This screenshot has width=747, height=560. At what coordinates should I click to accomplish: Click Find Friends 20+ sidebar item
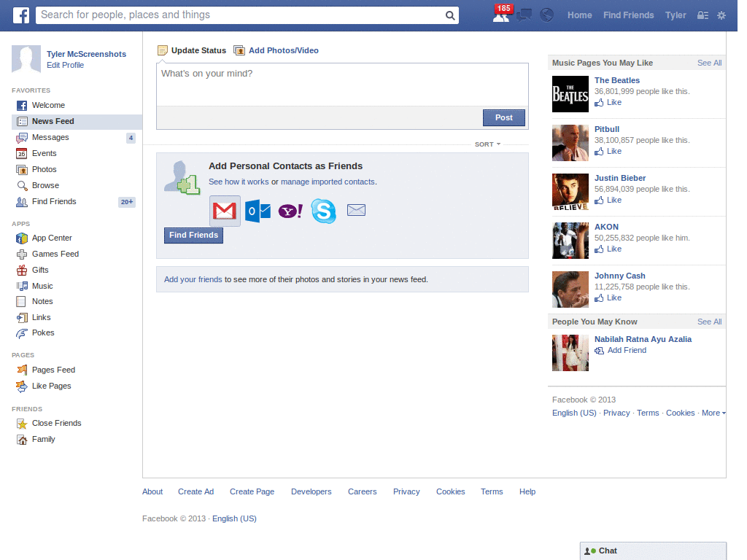pyautogui.click(x=75, y=202)
